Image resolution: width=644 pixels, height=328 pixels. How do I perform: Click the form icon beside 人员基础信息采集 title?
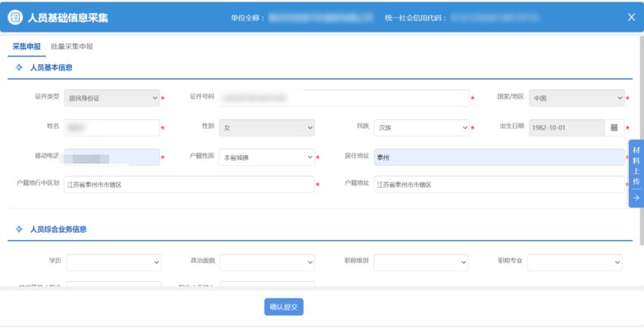(16, 17)
